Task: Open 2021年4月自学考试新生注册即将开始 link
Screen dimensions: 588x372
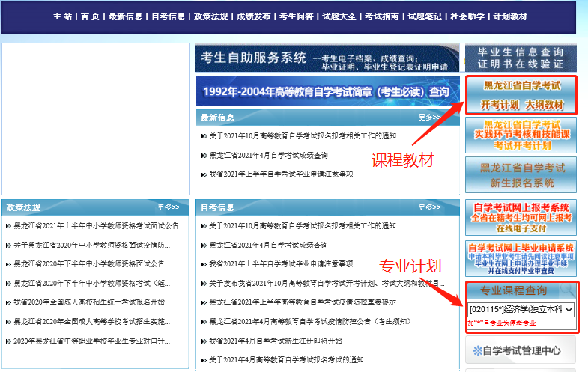Action: click(276, 341)
